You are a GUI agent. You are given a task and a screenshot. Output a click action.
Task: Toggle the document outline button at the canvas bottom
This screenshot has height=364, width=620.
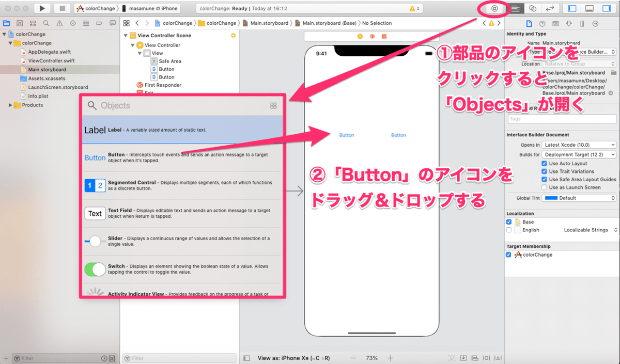247,358
